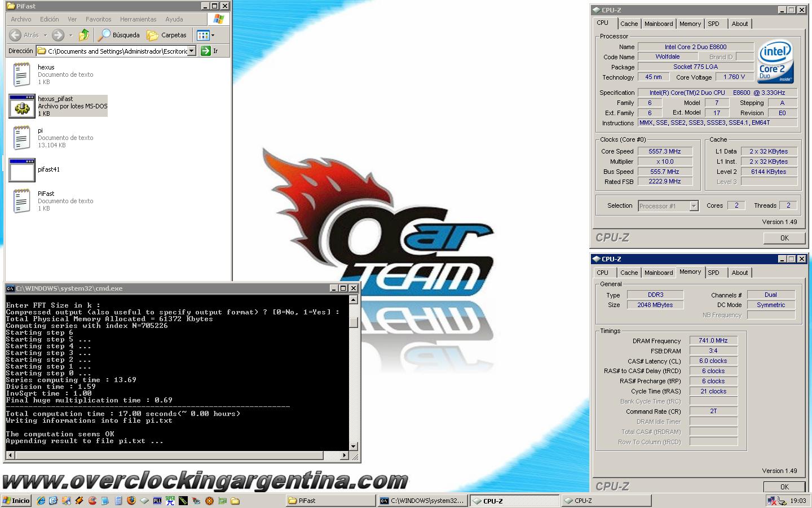Open Memory tab in upper CPU-Z window
The image size is (812, 508).
click(690, 24)
